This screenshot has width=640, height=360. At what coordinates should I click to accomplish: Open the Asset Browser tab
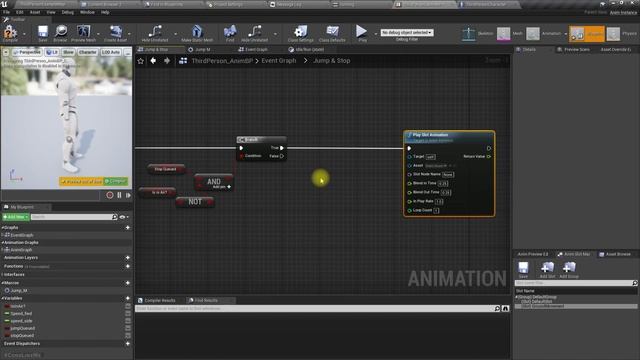pyautogui.click(x=615, y=254)
